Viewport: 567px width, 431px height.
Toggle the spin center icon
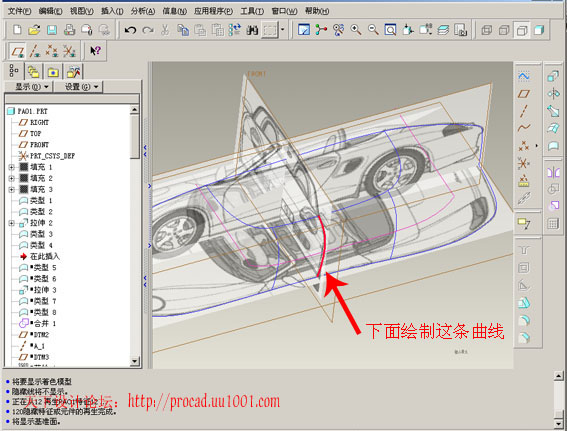pos(321,29)
